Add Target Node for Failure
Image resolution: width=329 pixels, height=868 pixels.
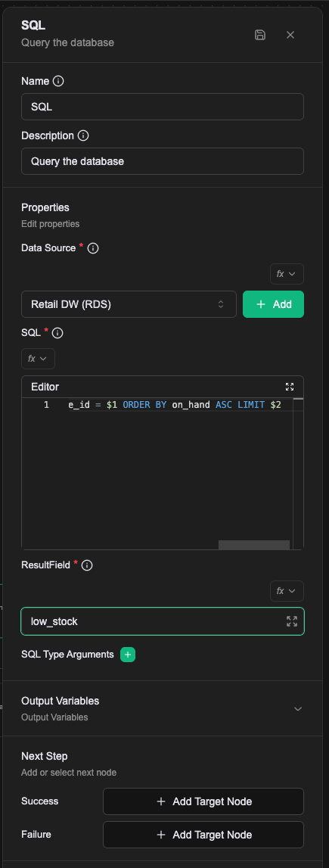[203, 835]
